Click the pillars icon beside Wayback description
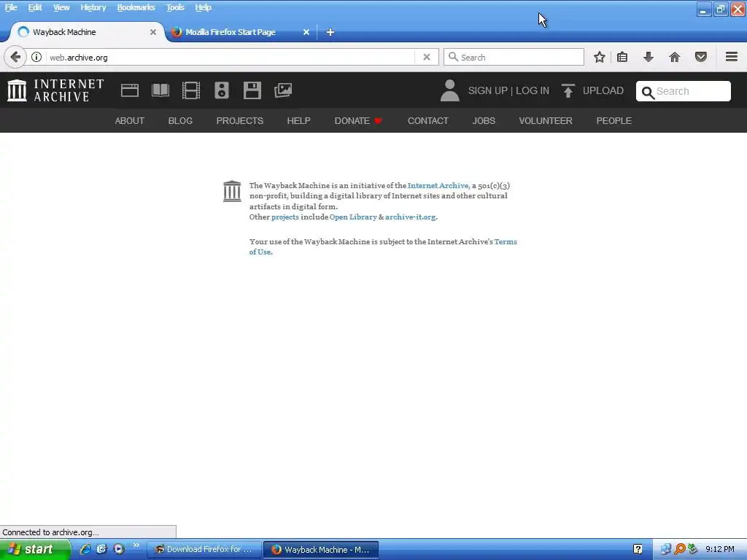 point(232,191)
